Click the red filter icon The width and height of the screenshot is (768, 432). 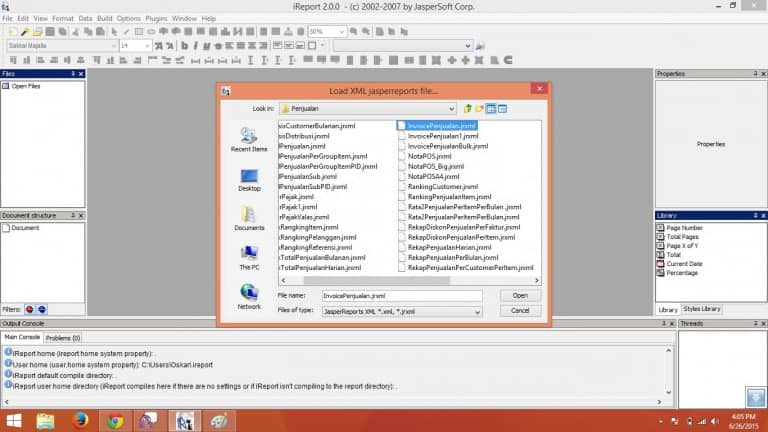click(x=30, y=310)
